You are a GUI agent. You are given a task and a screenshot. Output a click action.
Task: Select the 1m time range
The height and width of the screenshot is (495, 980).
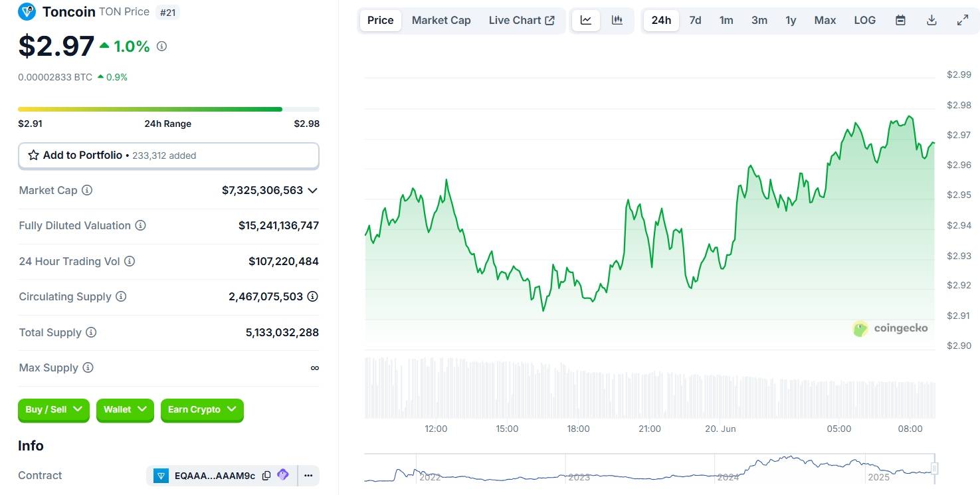[x=726, y=20]
